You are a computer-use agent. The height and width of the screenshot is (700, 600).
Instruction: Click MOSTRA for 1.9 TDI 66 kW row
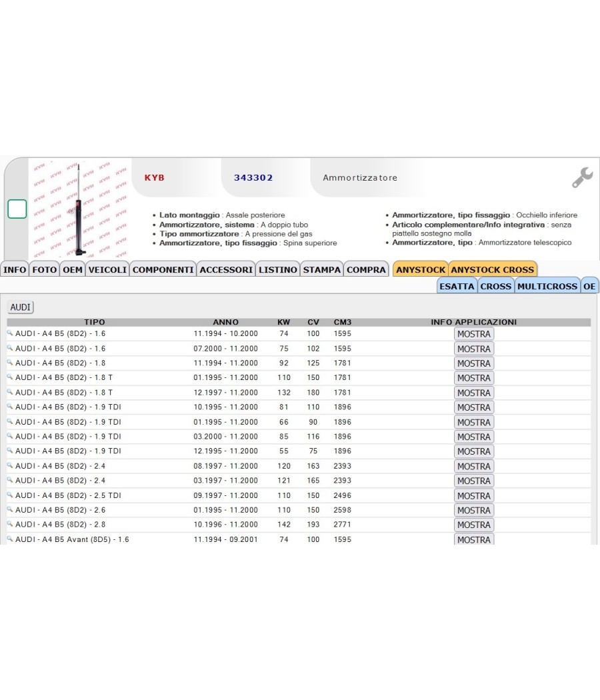point(473,422)
